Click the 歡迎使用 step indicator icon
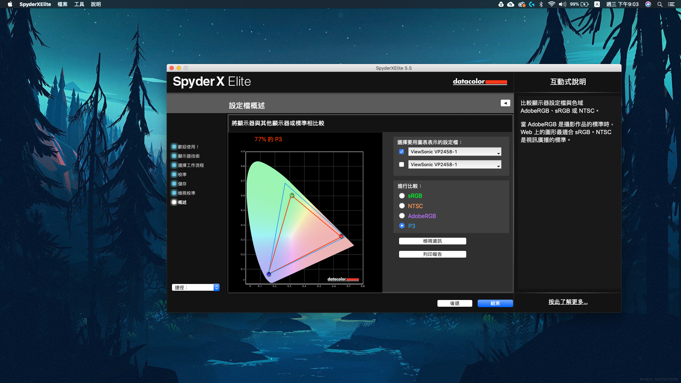The image size is (681, 383). pos(174,147)
